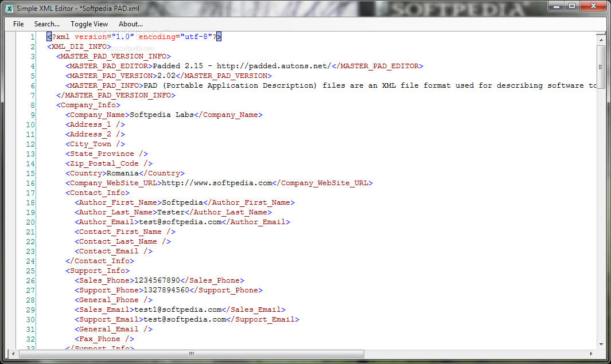Click the vertical scrollbar up arrow
The height and width of the screenshot is (364, 611).
(x=601, y=40)
